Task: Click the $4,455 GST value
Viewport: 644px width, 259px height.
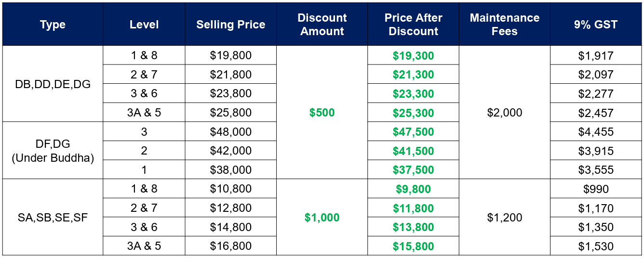Action: tap(596, 131)
